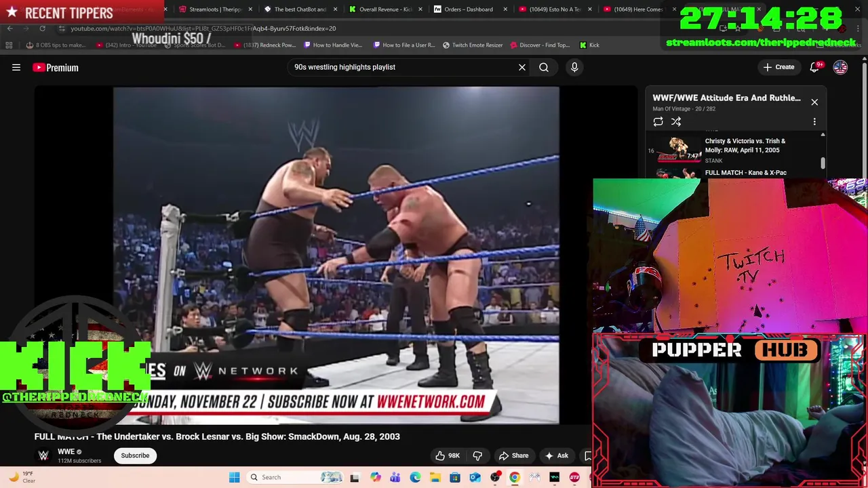
Task: Subscribe to the WWE channel
Action: (135, 455)
